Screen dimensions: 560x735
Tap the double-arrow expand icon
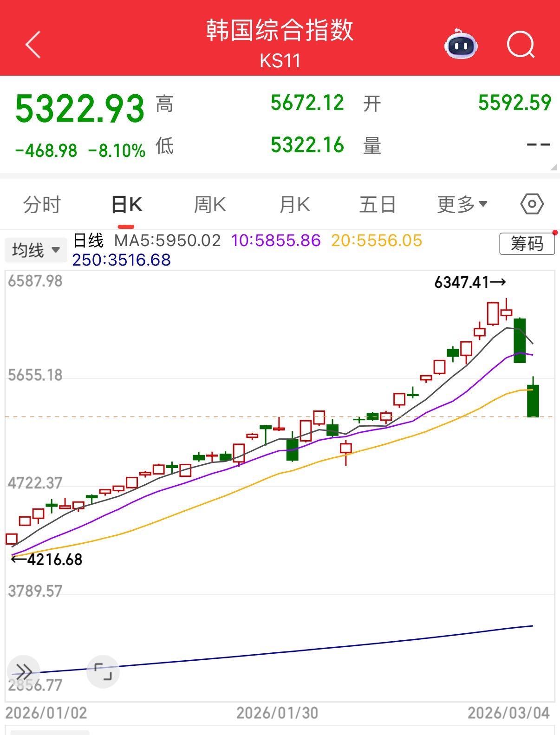click(x=24, y=671)
